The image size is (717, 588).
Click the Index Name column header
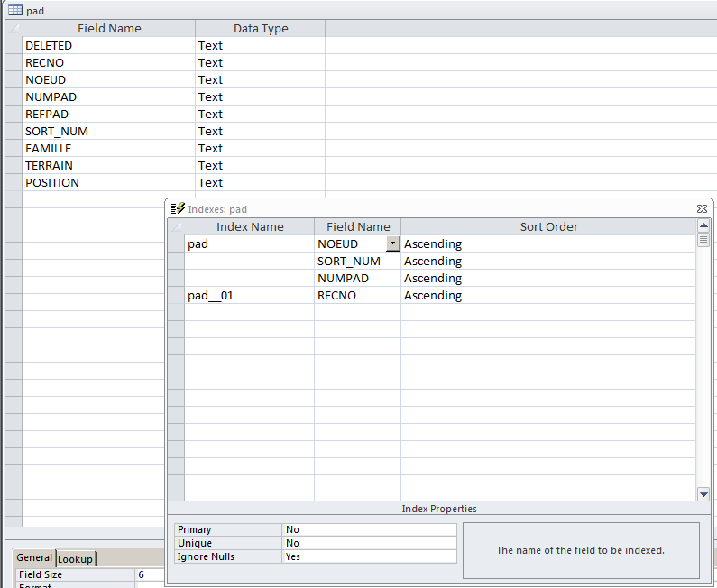pyautogui.click(x=250, y=227)
